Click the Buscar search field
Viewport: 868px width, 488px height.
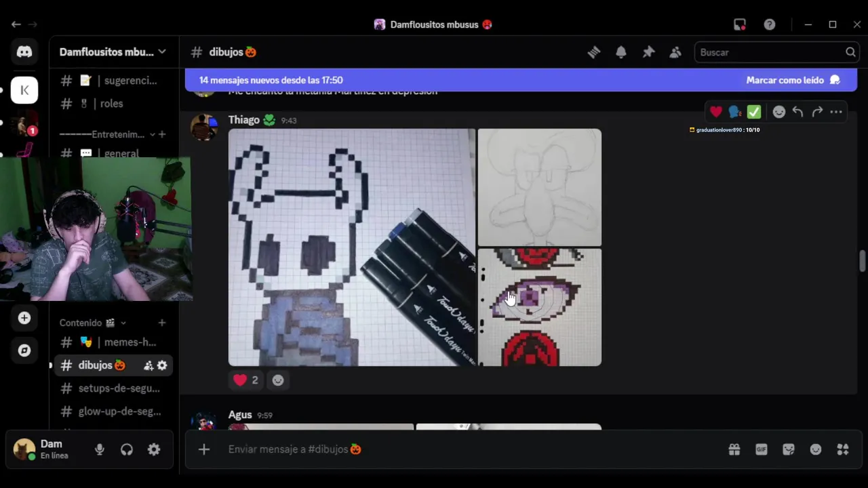coord(776,52)
